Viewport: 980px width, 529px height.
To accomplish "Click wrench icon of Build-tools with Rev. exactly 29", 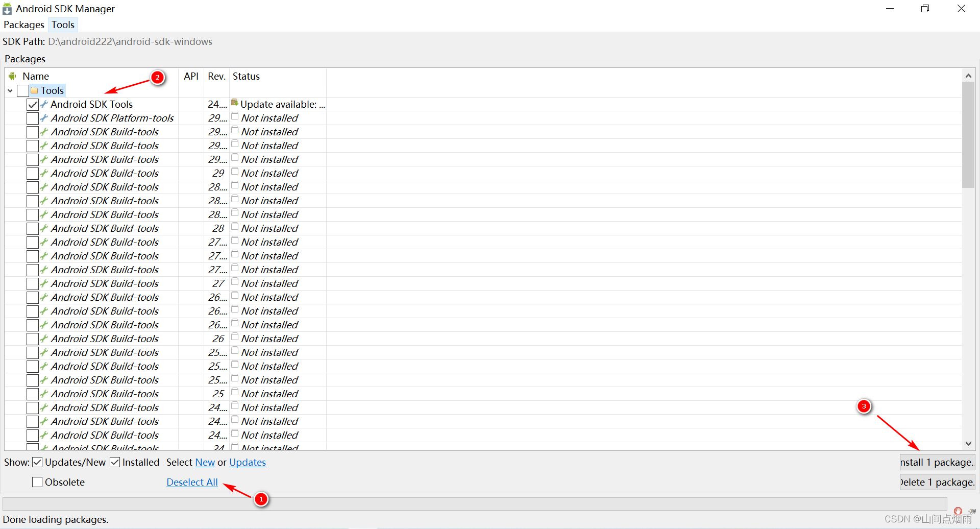I will coord(44,173).
